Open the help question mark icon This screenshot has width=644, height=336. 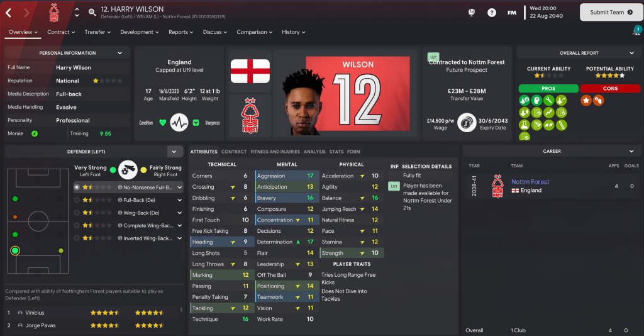(492, 13)
